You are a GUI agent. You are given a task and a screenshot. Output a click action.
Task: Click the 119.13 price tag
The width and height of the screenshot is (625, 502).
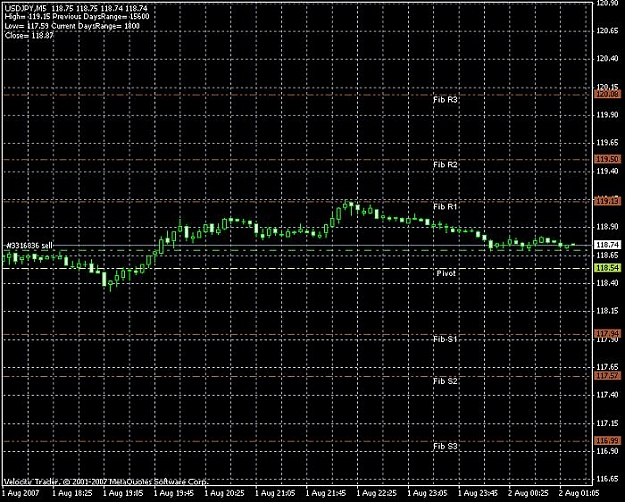607,201
